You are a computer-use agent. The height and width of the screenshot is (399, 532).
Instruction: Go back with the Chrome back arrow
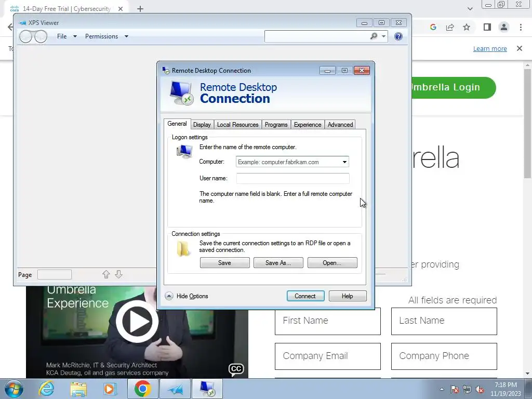point(10,27)
